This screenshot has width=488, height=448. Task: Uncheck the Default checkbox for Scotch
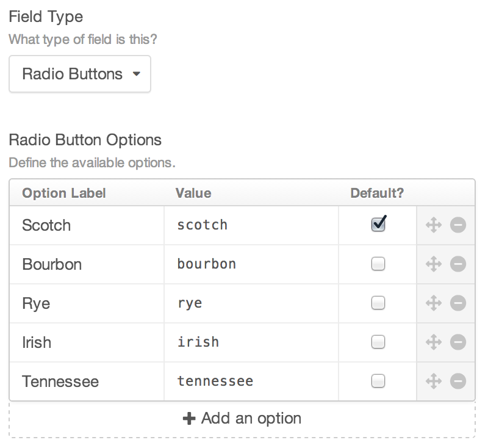point(377,225)
